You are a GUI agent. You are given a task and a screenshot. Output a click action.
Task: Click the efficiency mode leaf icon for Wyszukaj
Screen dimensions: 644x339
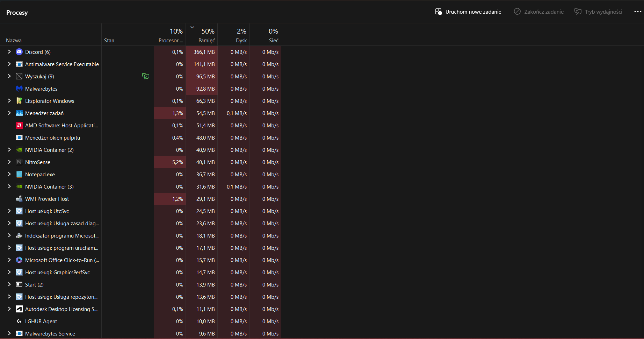[x=146, y=76]
